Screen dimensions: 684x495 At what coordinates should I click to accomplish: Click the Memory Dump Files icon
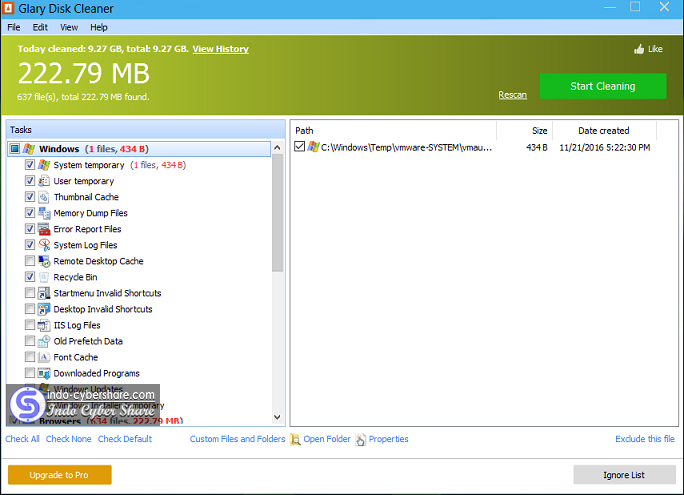[x=44, y=213]
